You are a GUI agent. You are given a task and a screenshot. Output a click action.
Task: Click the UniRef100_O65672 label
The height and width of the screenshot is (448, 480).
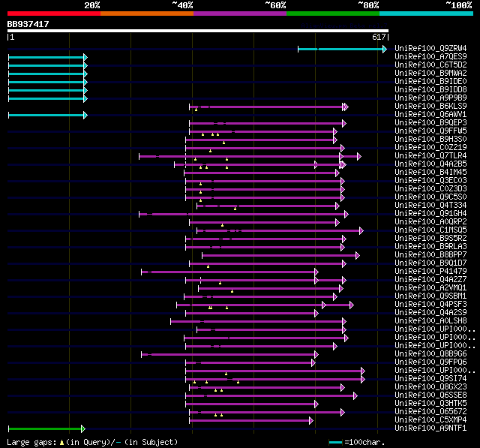click(430, 412)
